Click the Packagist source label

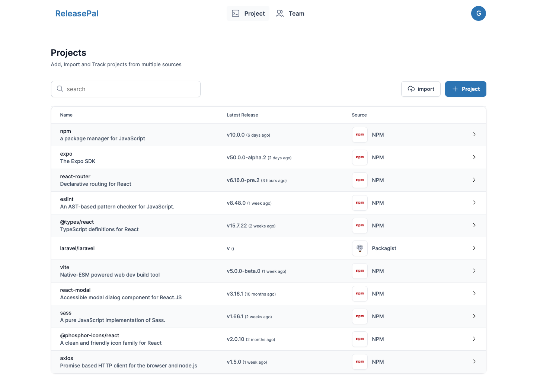pyautogui.click(x=384, y=248)
